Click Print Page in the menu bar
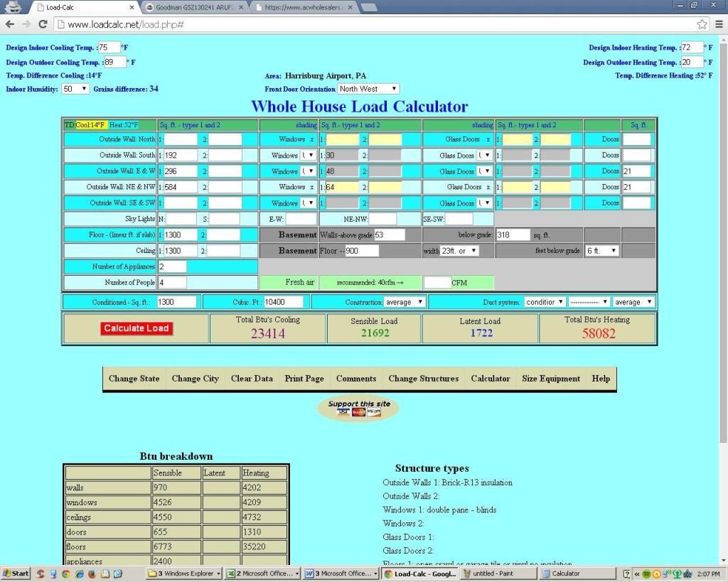This screenshot has height=582, width=728. (304, 379)
